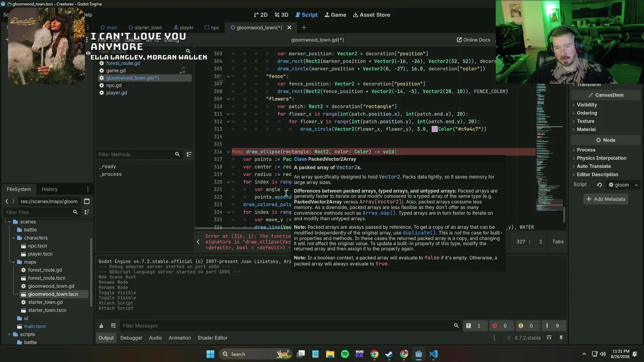This screenshot has height=362, width=644.
Task: Open player.gd in the script list
Action: (x=116, y=93)
